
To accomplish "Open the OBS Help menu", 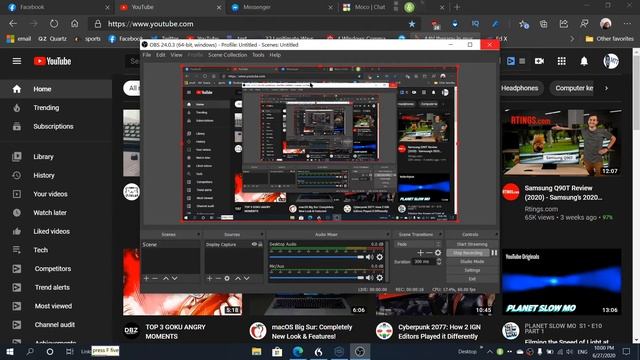I will click(x=275, y=55).
